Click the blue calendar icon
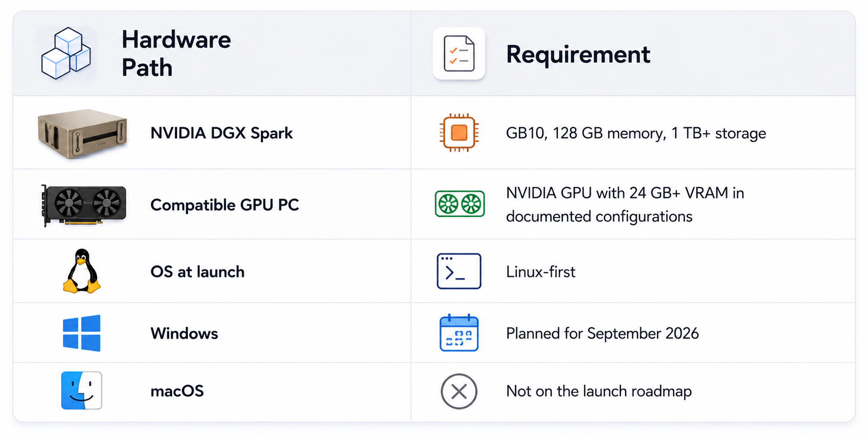The width and height of the screenshot is (868, 434). point(459,333)
